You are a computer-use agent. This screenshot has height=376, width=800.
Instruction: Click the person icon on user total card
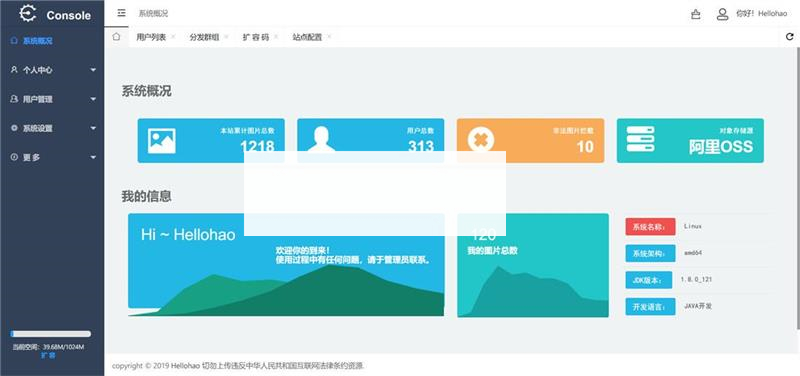point(321,139)
